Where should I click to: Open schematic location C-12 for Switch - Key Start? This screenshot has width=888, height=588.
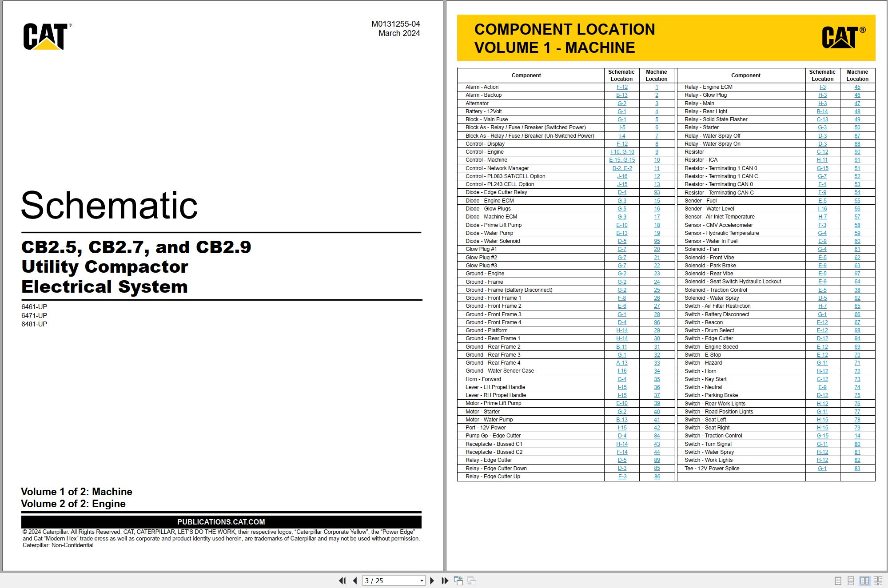coord(822,379)
